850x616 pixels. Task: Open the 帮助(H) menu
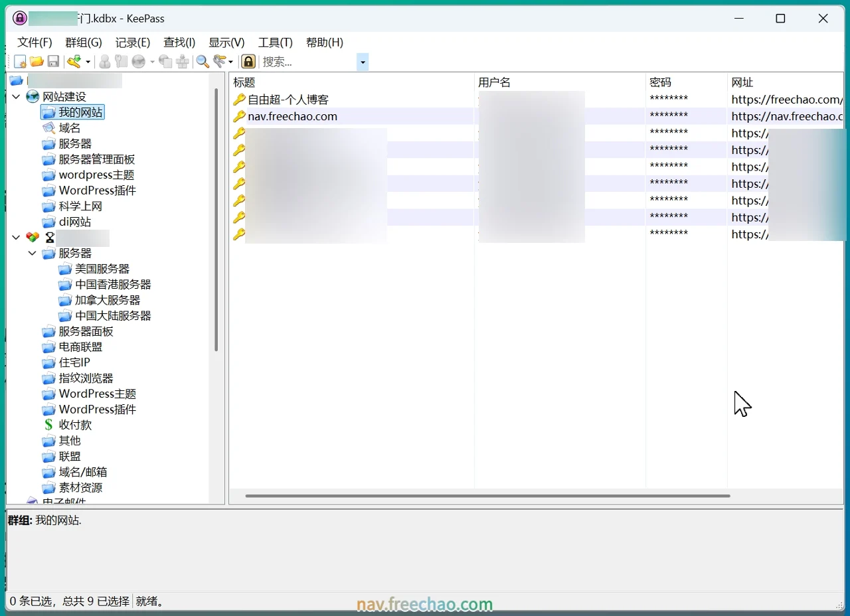tap(324, 42)
